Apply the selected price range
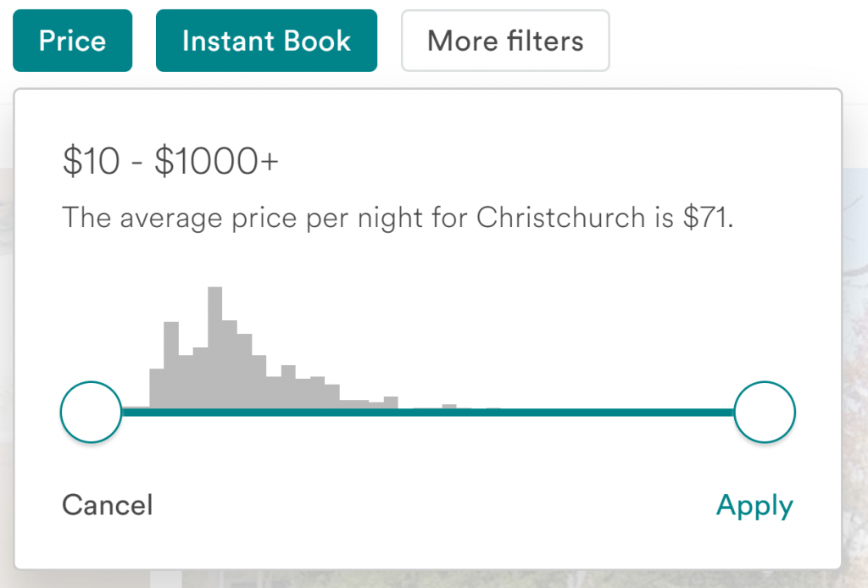 pos(754,505)
